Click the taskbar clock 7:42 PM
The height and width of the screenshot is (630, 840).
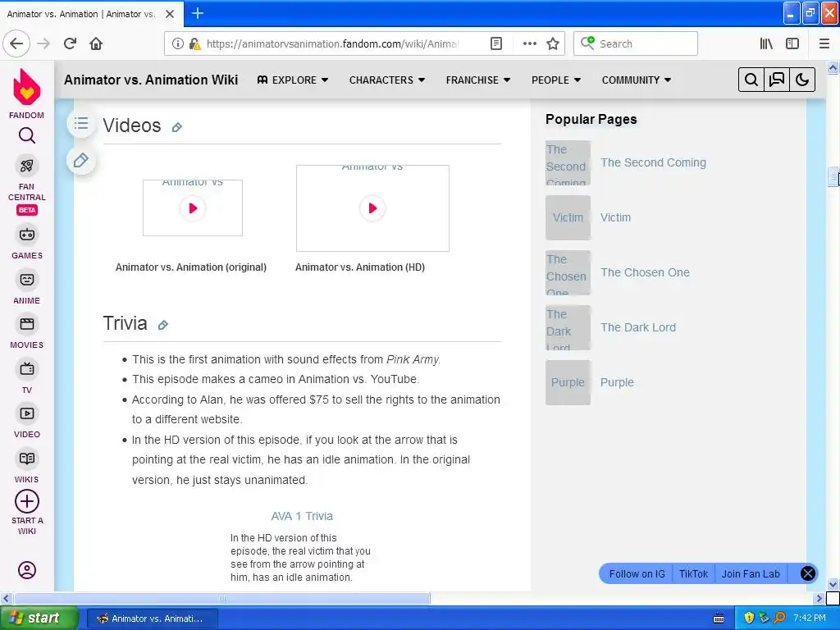coord(810,618)
